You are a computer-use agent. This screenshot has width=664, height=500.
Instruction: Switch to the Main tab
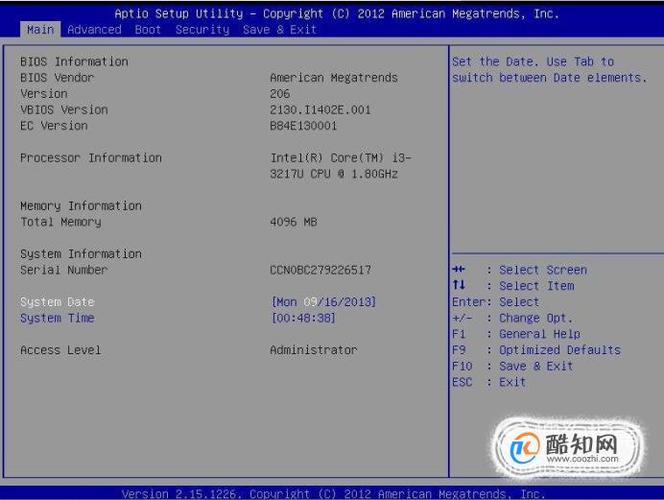pyautogui.click(x=40, y=30)
